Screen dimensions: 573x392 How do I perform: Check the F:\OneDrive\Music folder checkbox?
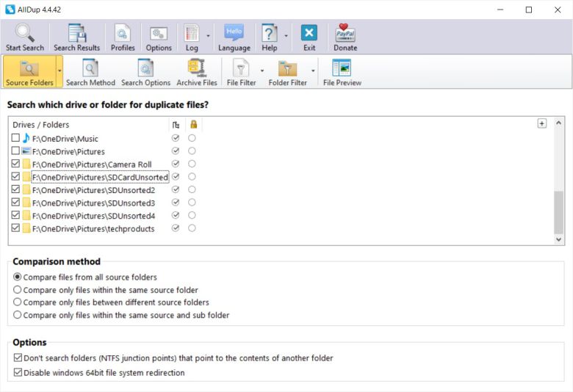coord(16,138)
